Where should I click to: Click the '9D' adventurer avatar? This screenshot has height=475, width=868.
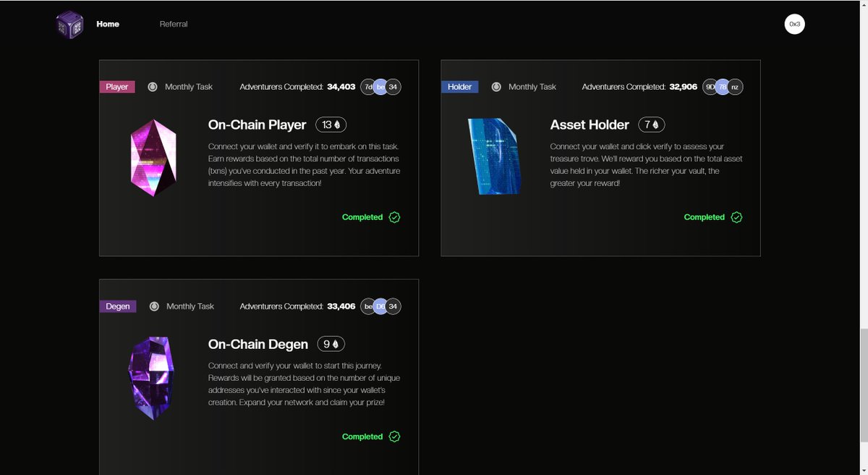click(x=710, y=87)
